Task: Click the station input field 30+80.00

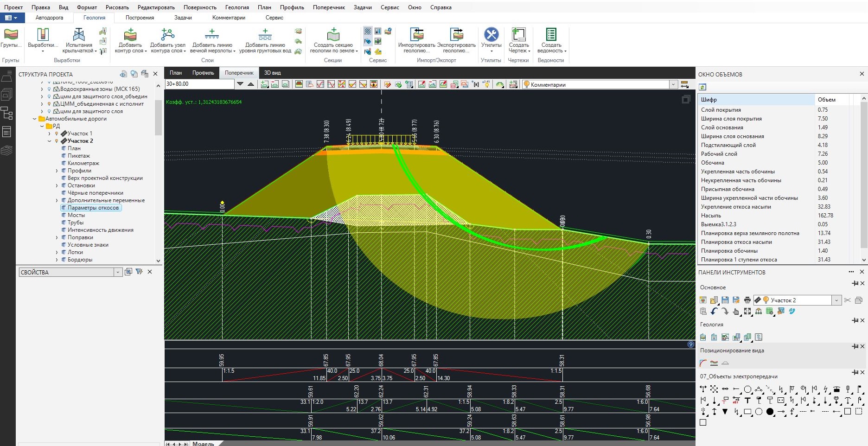Action: [199, 84]
